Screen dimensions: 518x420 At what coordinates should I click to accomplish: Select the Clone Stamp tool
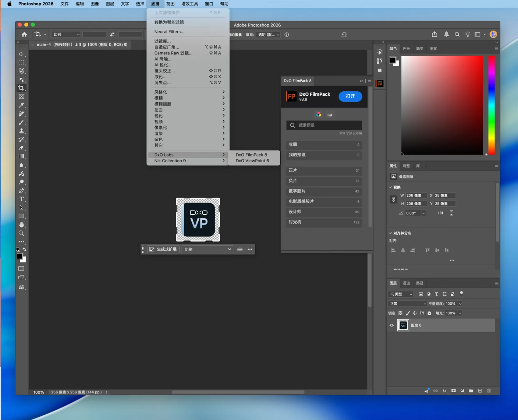[21, 131]
